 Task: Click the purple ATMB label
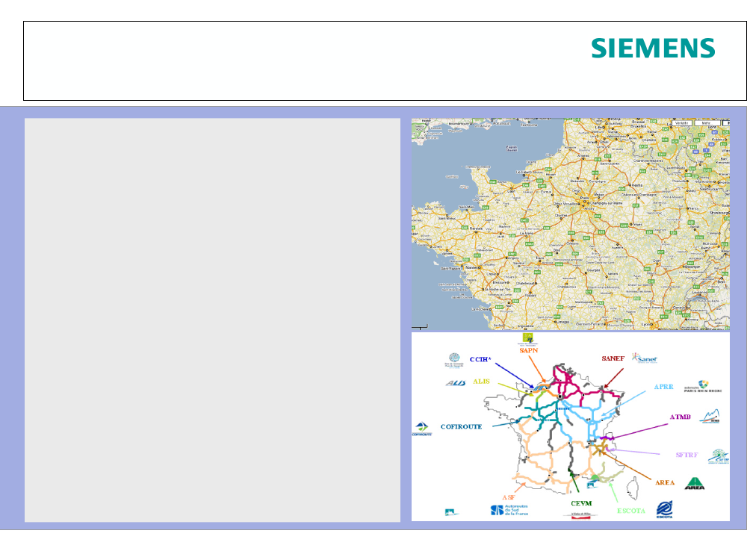(680, 417)
